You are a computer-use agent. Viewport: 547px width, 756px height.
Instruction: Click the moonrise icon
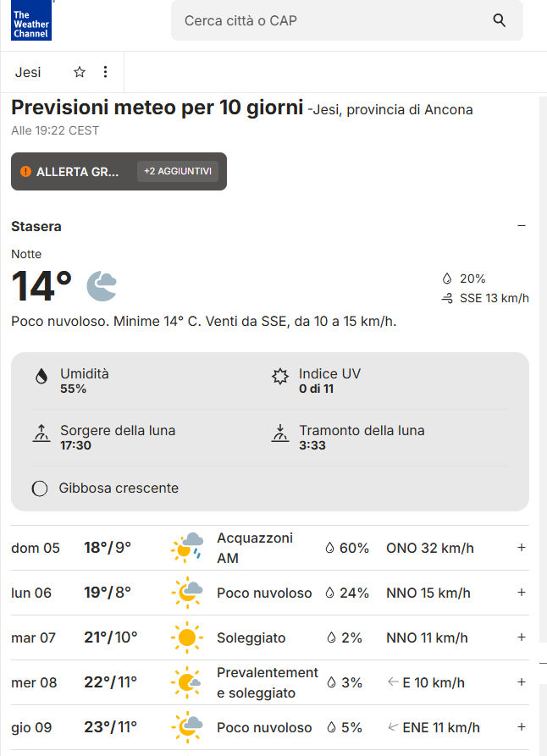pyautogui.click(x=41, y=434)
